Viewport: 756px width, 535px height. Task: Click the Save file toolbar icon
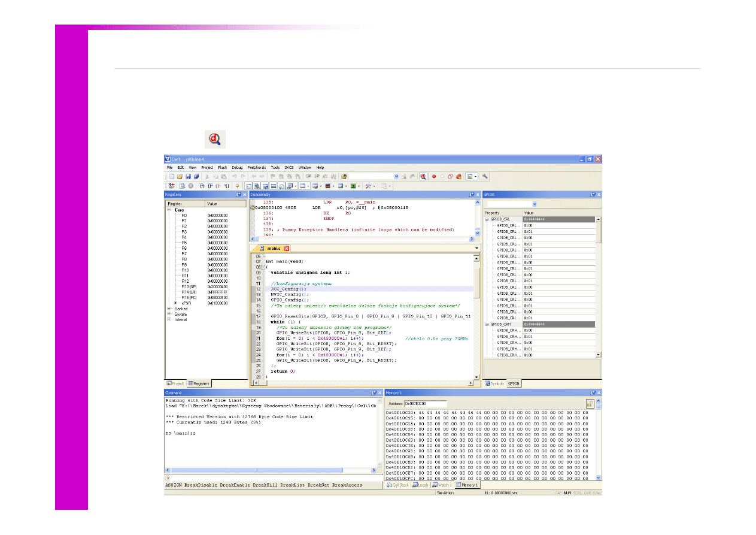coord(188,177)
